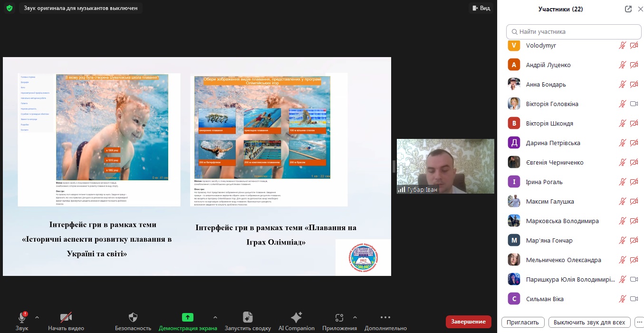Viewport: 644px width, 333px height.
Task: Click Губар Іван video thumbnail
Action: [x=445, y=166]
